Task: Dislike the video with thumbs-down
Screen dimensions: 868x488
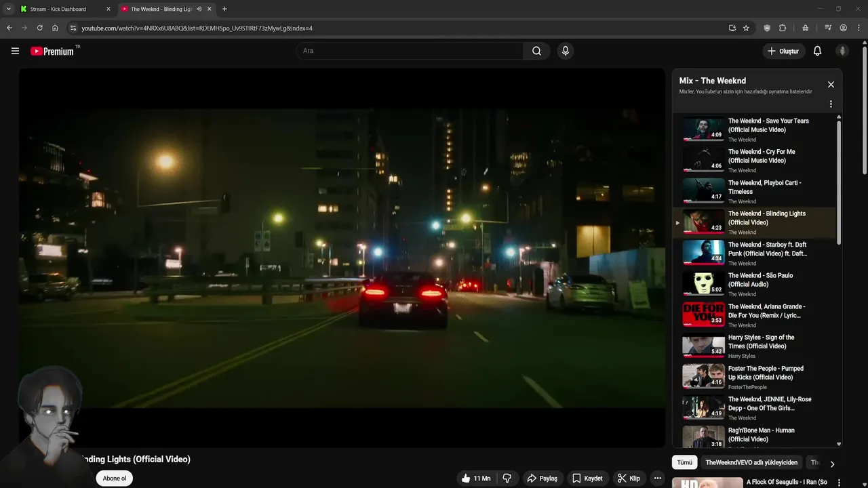Action: 507,479
